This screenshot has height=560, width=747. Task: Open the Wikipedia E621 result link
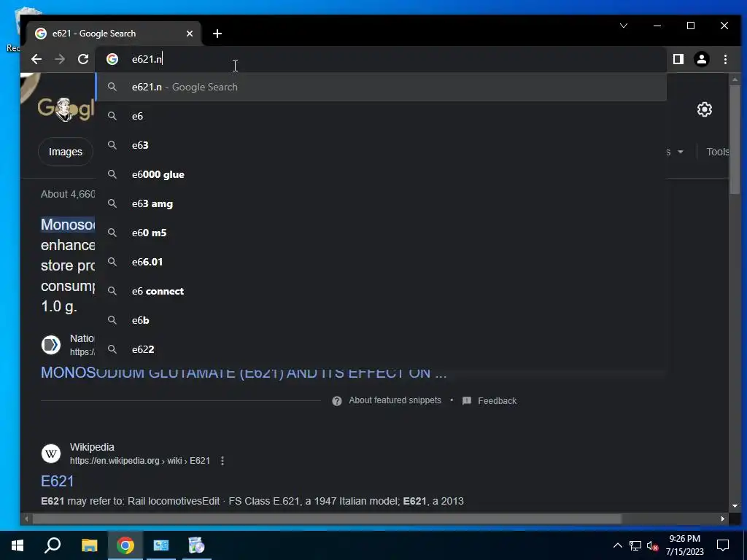coord(57,481)
